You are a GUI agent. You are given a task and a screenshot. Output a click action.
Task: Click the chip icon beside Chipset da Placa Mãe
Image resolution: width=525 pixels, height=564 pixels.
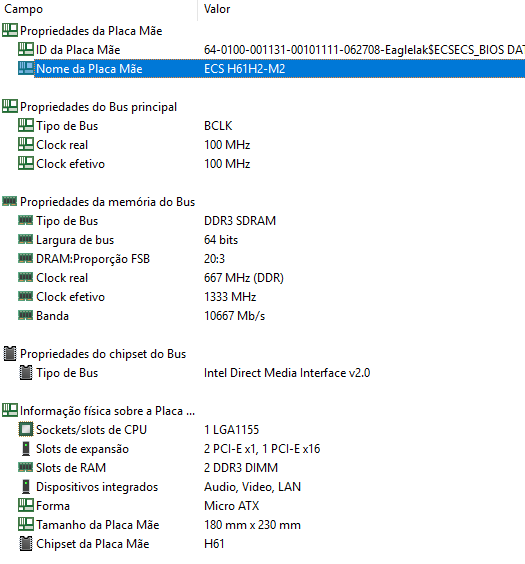click(x=26, y=543)
